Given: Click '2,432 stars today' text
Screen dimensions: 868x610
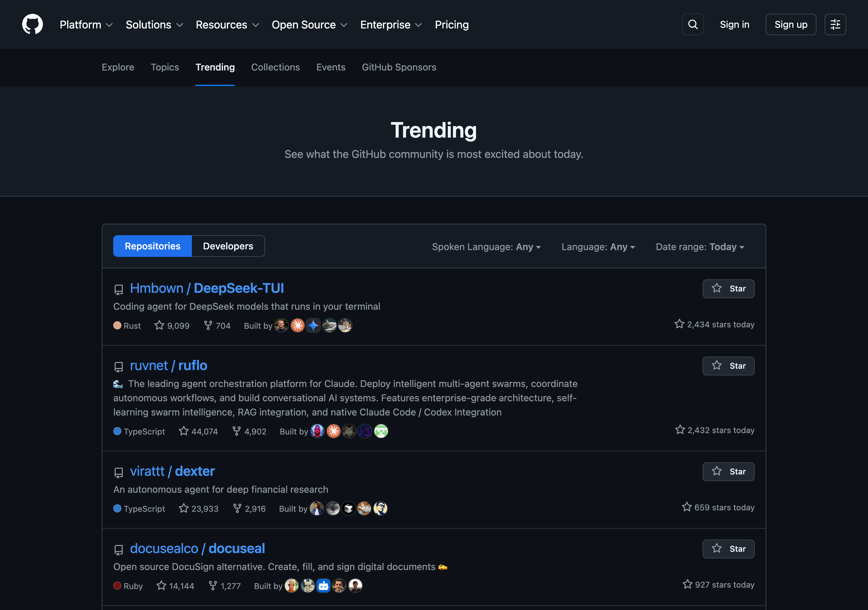Looking at the screenshot, I should pos(715,430).
